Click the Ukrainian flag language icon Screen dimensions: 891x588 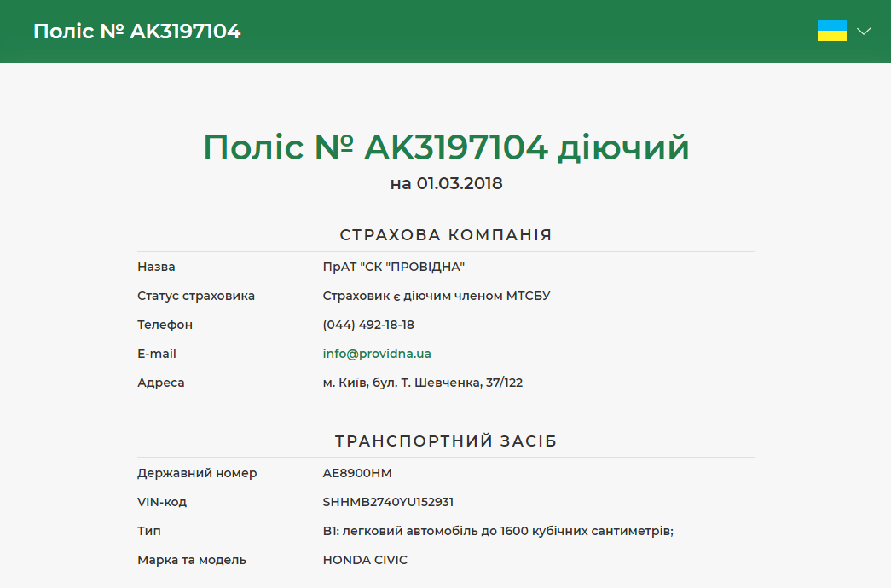coord(831,31)
